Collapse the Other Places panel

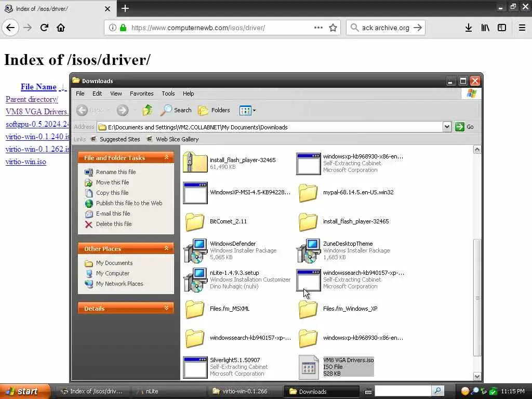167,248
